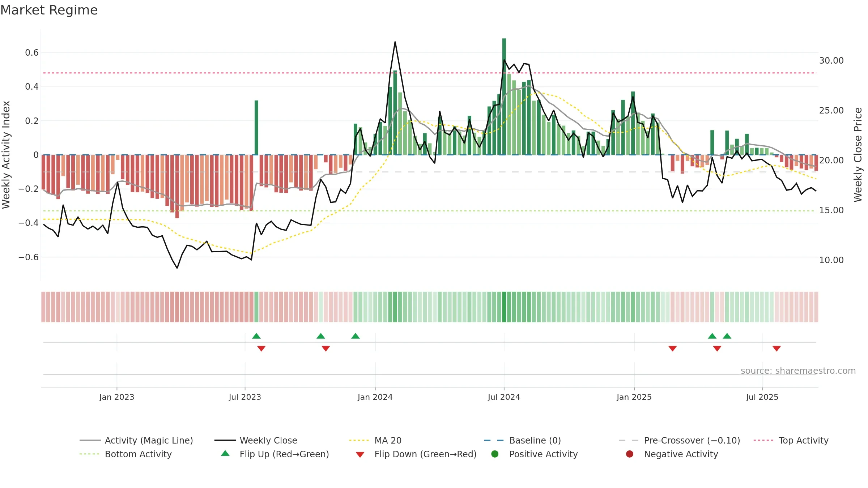Click the isolated green bar in July 2023
This screenshot has width=868, height=488.
(256, 128)
